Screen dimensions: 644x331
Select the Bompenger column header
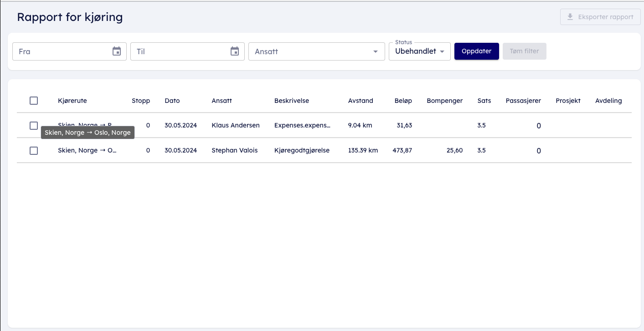(444, 101)
